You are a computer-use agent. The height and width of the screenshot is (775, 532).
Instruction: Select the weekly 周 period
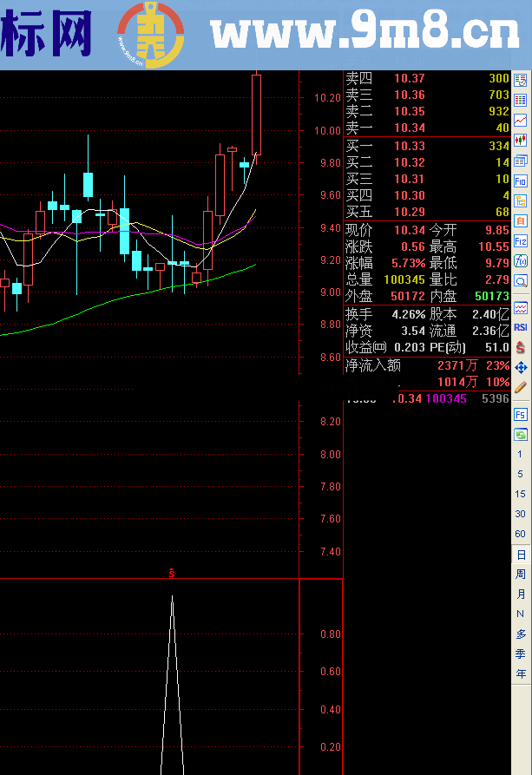click(521, 575)
